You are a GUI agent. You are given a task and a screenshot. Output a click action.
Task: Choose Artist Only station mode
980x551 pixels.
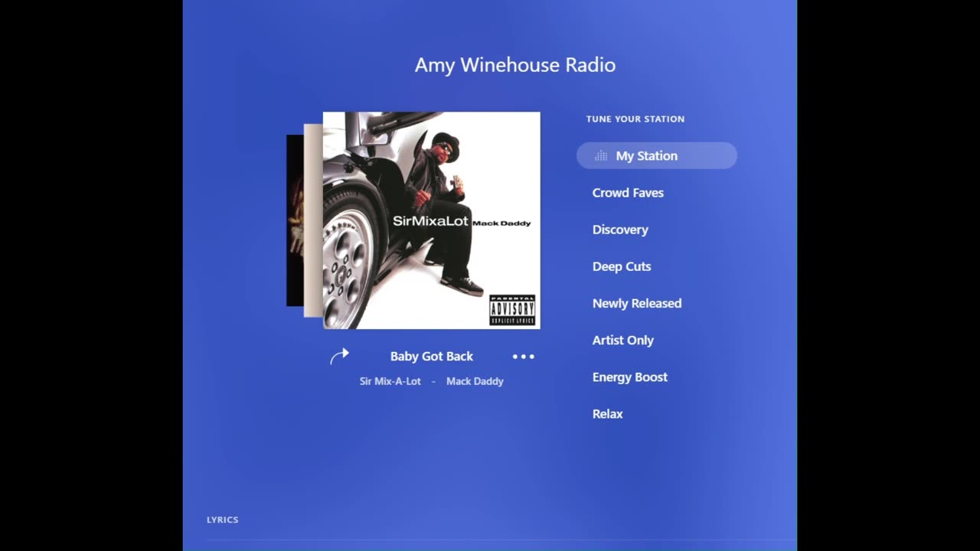click(x=623, y=340)
